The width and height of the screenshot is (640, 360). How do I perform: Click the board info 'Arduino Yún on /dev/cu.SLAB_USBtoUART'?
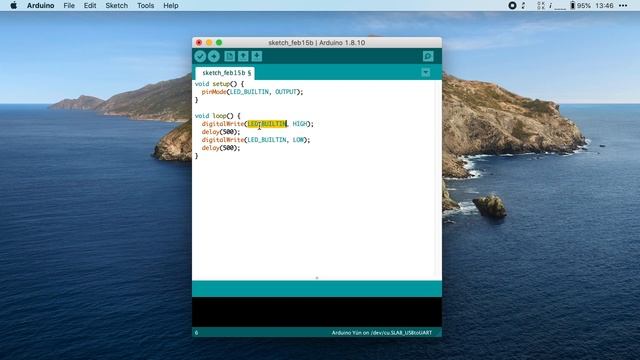pyautogui.click(x=382, y=333)
